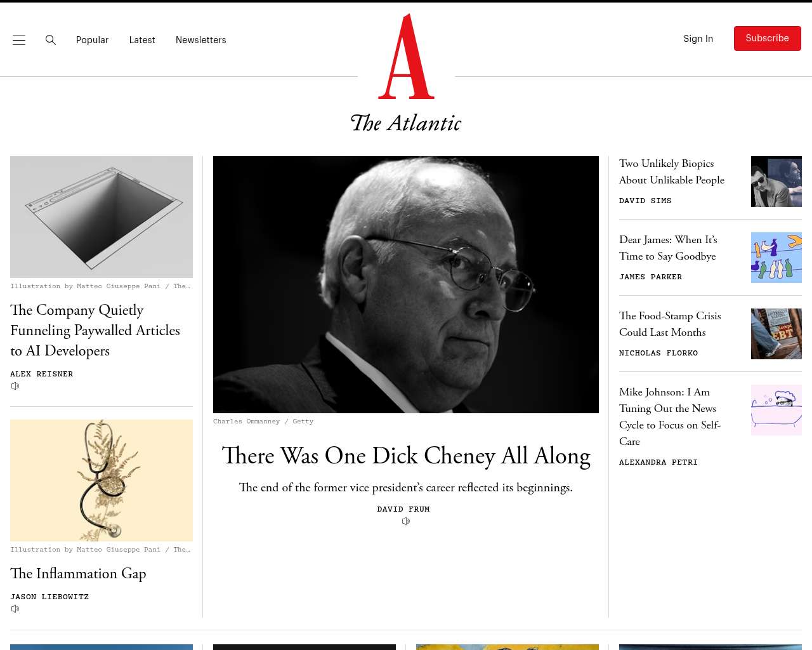
Task: Open the Food-Stamp Crisis EBT thumbnail
Action: [x=776, y=334]
